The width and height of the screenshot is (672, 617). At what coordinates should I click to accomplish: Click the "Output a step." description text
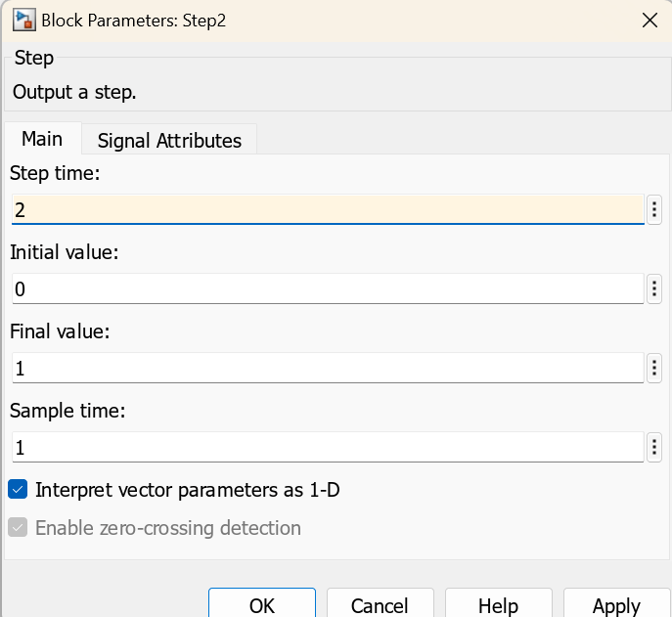(74, 93)
